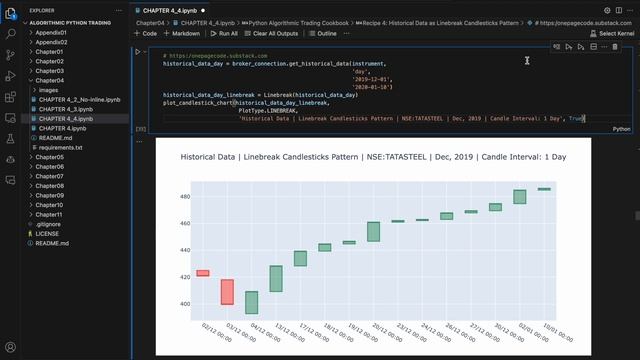Open Remote Explorer in activity bar
Screen dimensions: 640x360
click(11, 118)
